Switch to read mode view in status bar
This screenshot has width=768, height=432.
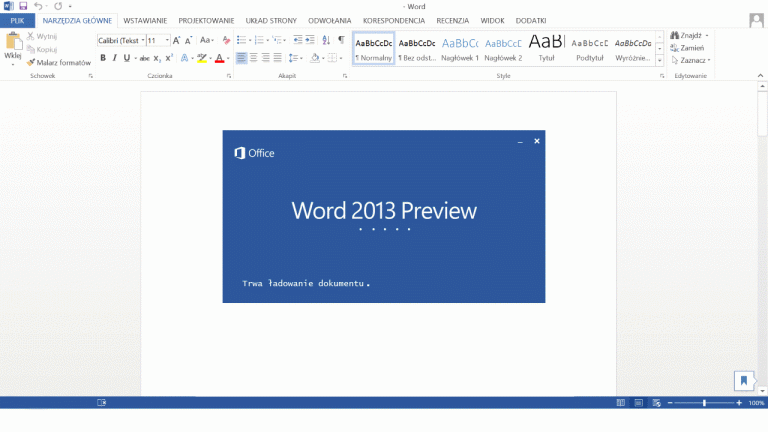pos(621,403)
